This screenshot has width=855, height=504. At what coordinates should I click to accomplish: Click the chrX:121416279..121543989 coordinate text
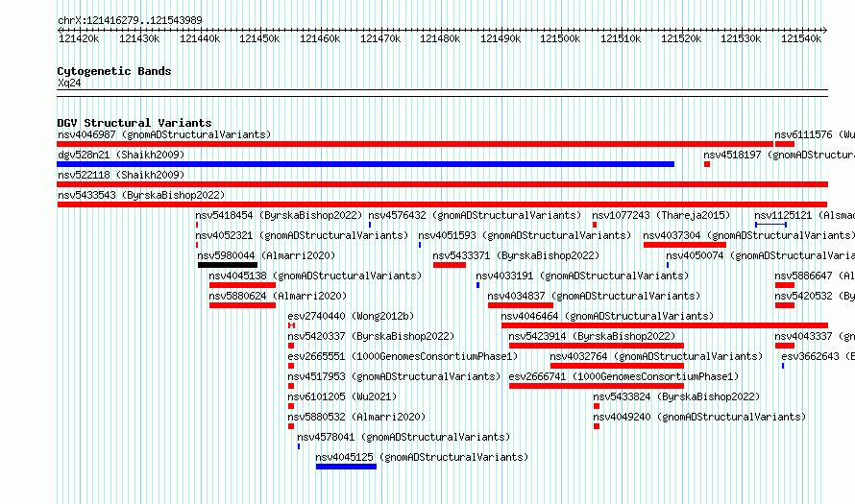[130, 20]
